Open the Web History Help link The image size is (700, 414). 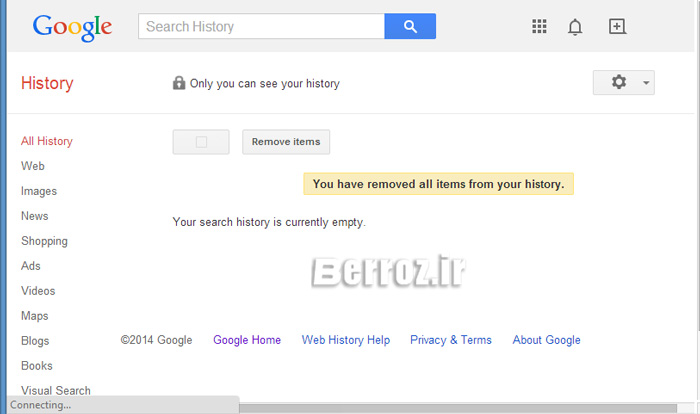point(346,340)
